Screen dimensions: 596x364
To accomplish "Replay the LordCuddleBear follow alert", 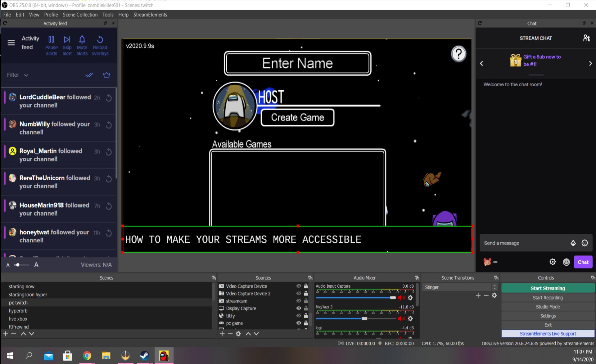I will (109, 98).
